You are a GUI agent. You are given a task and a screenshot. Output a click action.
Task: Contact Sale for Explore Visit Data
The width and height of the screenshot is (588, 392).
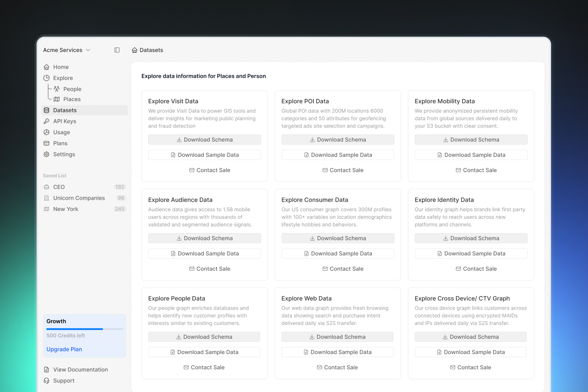(x=210, y=170)
